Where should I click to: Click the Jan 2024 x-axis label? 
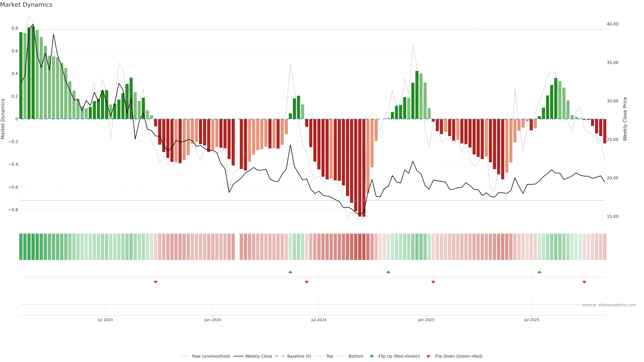(212, 320)
